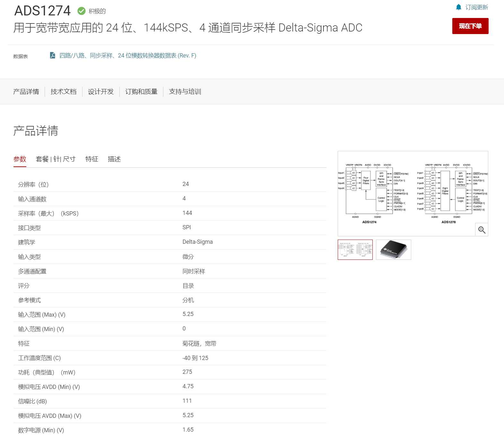The height and width of the screenshot is (439, 504).
Task: Click the 接口类型 parameter label
Action: (29, 228)
